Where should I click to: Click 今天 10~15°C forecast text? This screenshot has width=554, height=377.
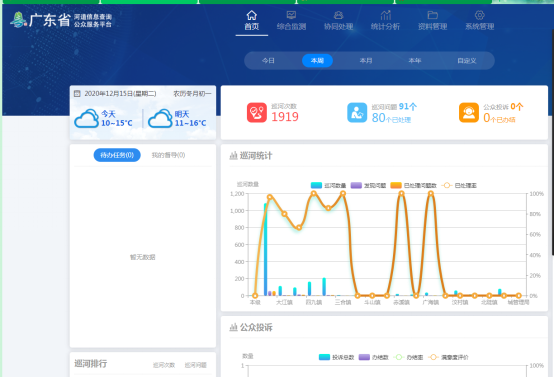(117, 118)
